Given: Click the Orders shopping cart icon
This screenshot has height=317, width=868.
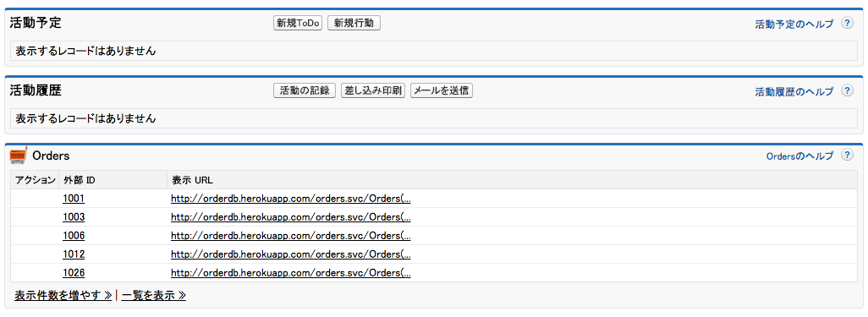Looking at the screenshot, I should point(19,156).
